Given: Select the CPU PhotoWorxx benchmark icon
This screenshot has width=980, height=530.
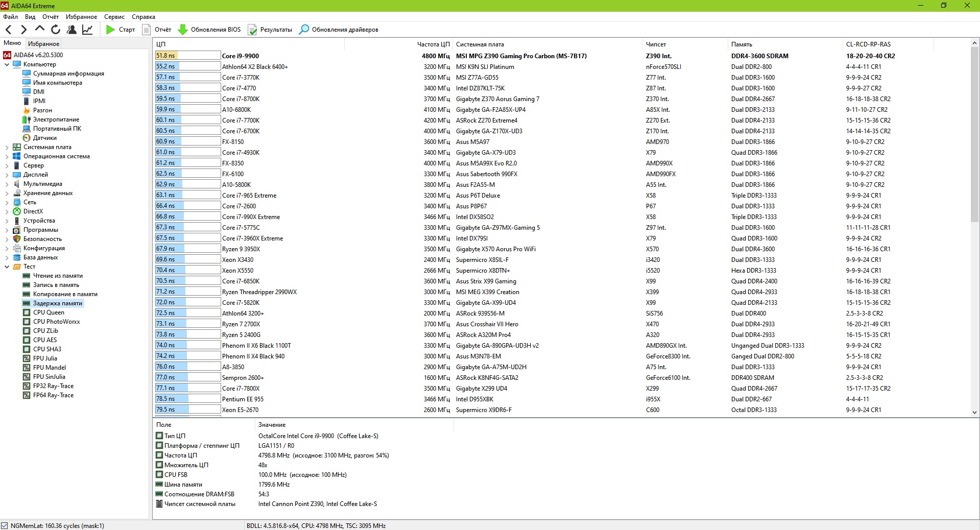Looking at the screenshot, I should point(27,322).
